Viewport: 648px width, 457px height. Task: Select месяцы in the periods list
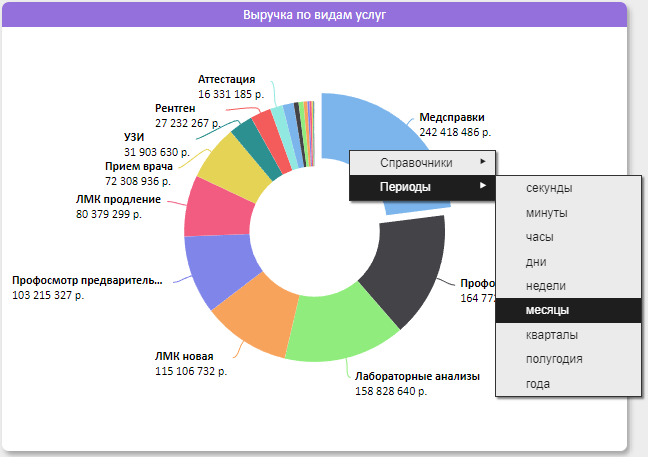[568, 310]
